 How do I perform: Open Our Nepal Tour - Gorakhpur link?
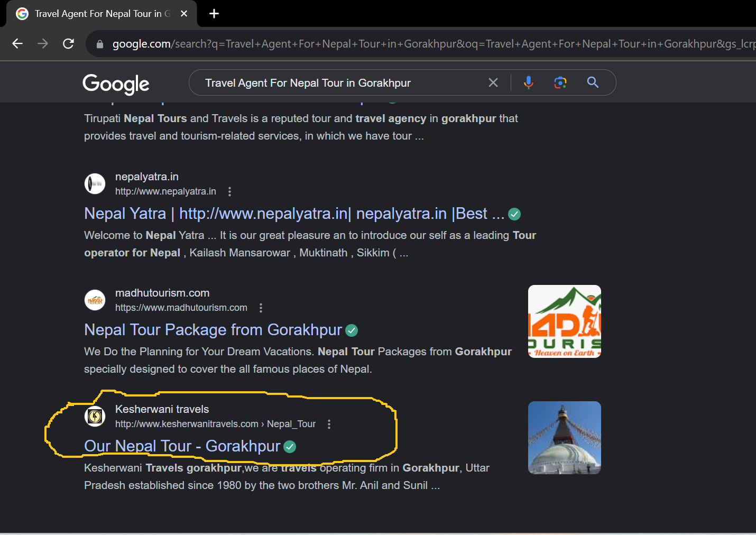[x=182, y=446]
